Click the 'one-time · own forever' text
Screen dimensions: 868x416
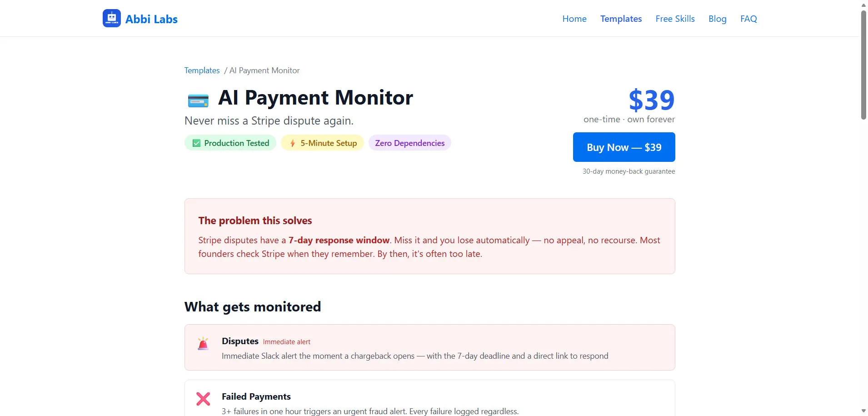(629, 119)
